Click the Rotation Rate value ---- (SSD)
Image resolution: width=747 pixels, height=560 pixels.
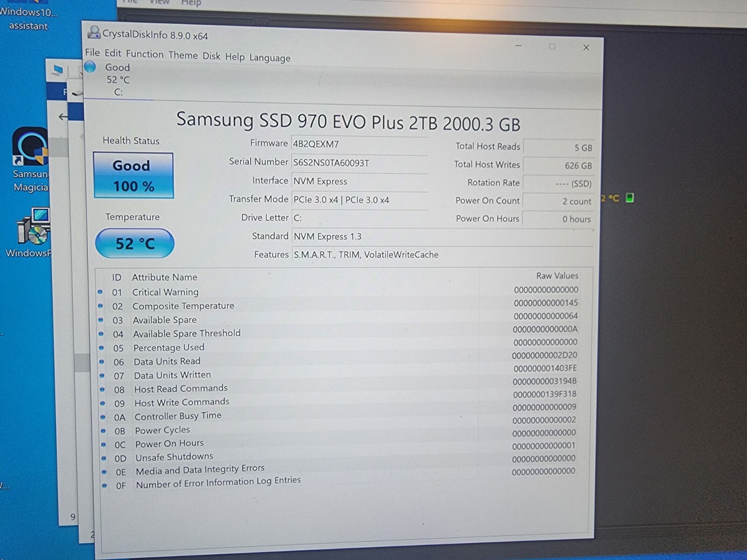558,183
